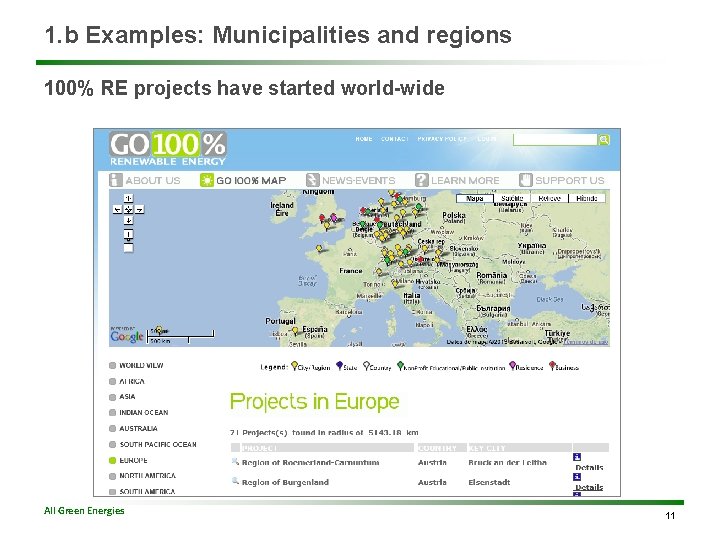The width and height of the screenshot is (720, 540).
Task: Pan the map down with the arrow
Action: tap(128, 220)
